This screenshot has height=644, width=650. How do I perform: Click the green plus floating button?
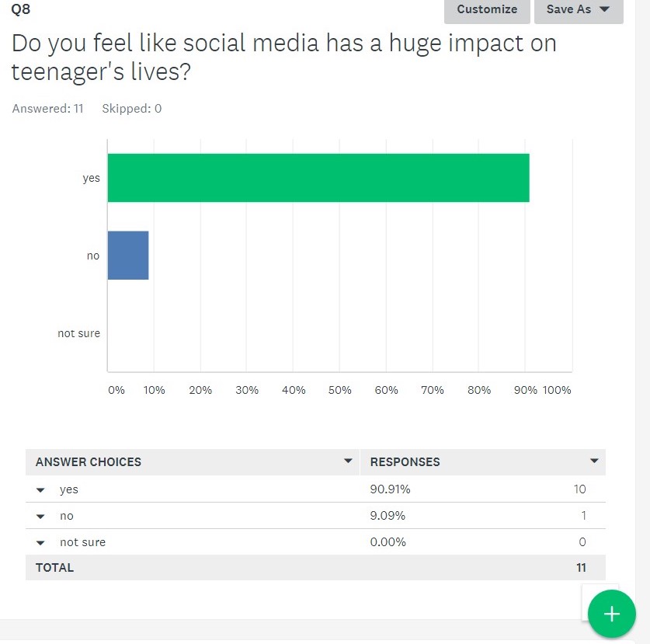tap(612, 614)
